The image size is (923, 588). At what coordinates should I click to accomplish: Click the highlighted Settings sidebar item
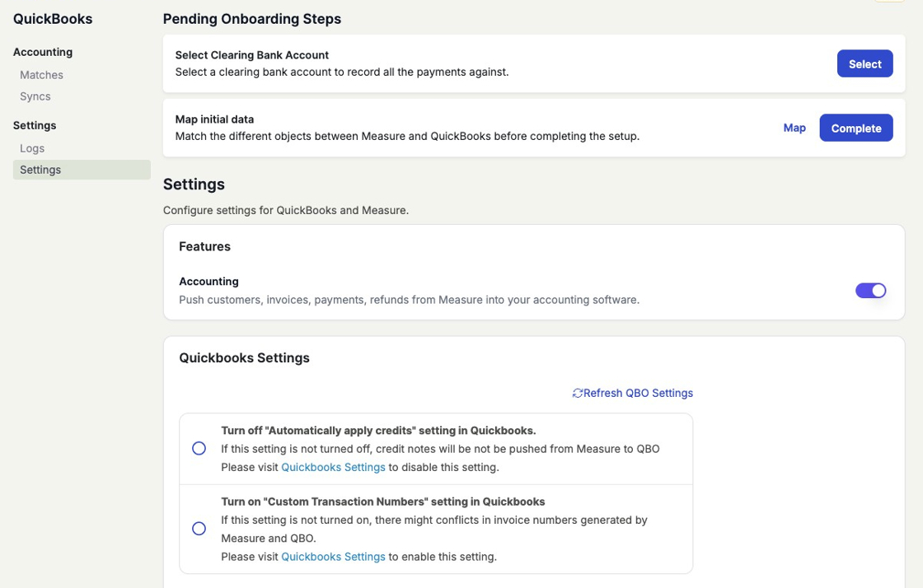tap(40, 170)
